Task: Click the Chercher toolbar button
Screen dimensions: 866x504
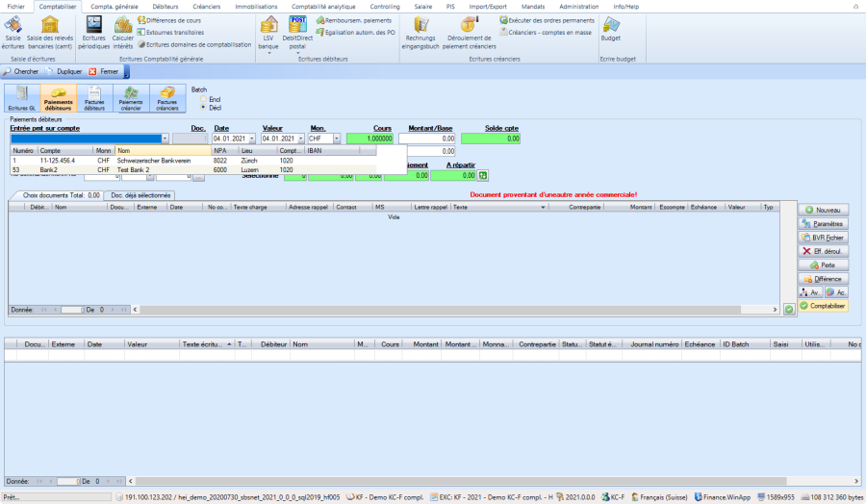Action: click(x=21, y=71)
